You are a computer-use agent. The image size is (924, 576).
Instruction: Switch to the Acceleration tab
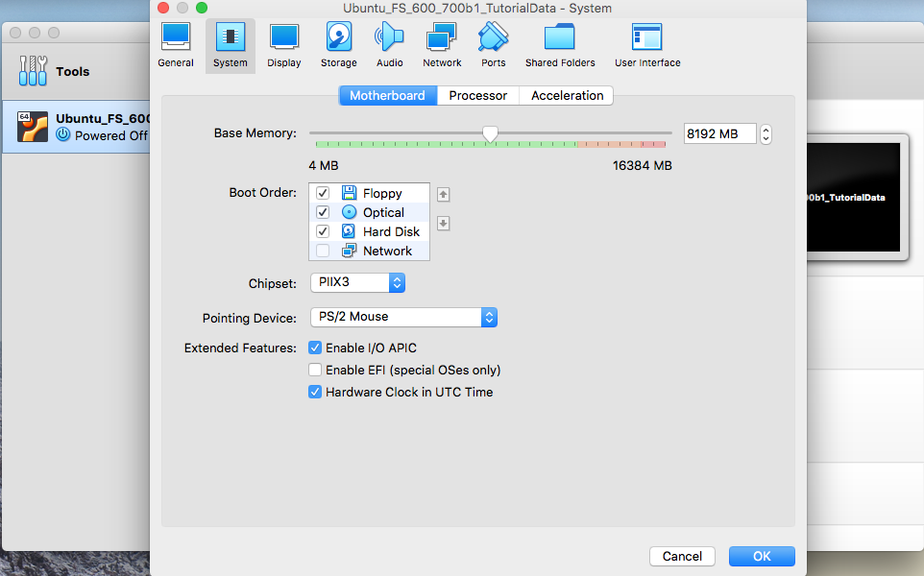click(x=567, y=96)
